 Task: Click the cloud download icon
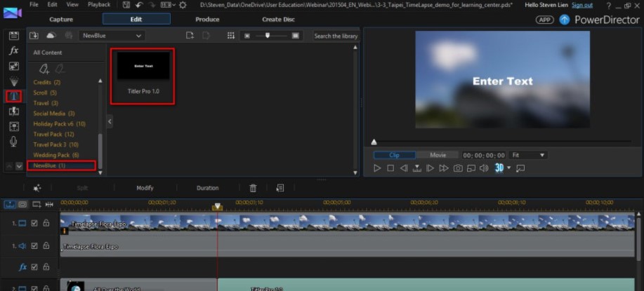51,36
